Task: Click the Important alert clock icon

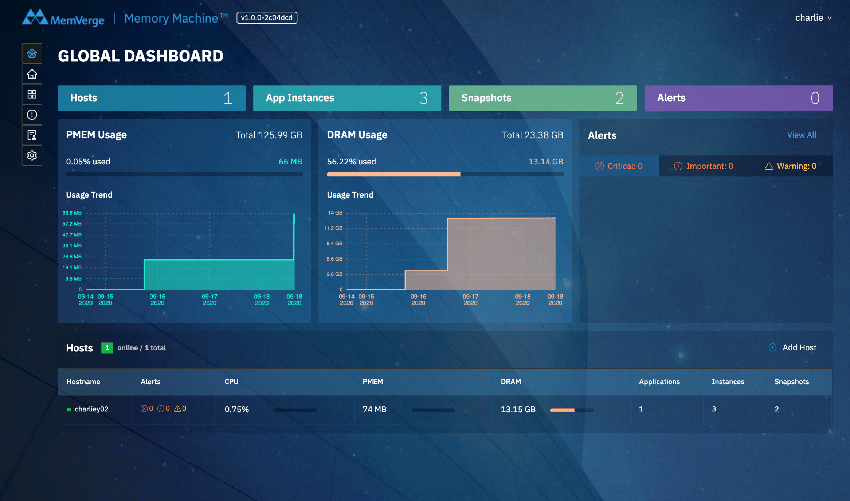Action: click(x=678, y=166)
